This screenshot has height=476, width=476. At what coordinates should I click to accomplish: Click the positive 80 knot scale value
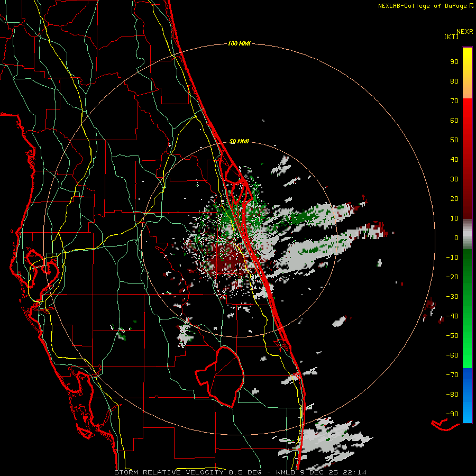(454, 81)
